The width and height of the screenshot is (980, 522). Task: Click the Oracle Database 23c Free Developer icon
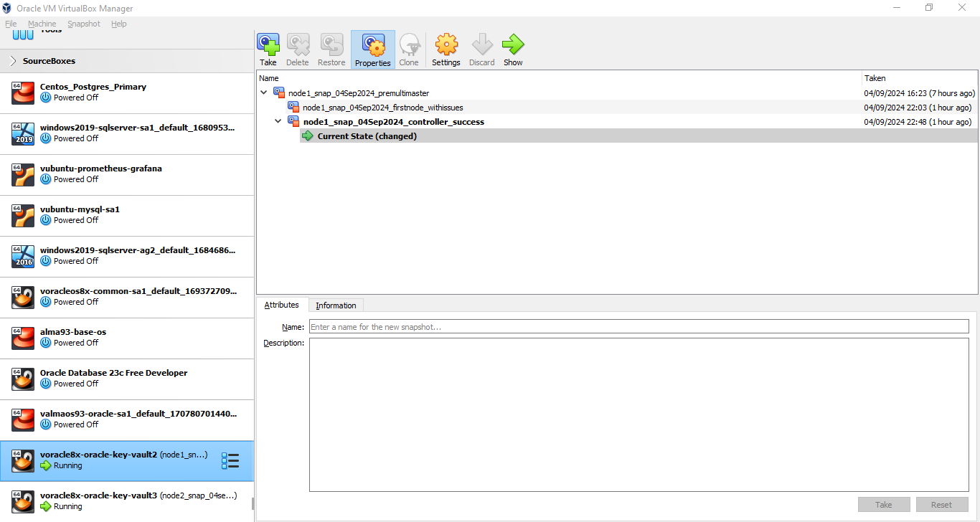coord(23,379)
